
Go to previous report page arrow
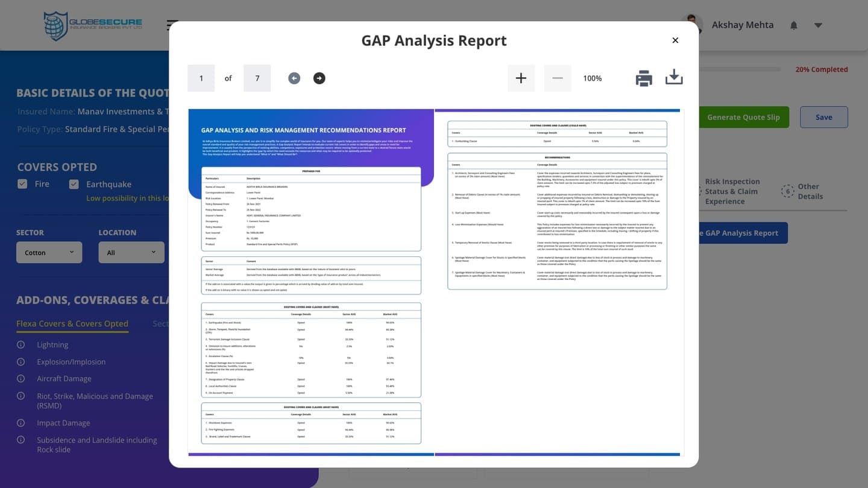click(x=294, y=78)
